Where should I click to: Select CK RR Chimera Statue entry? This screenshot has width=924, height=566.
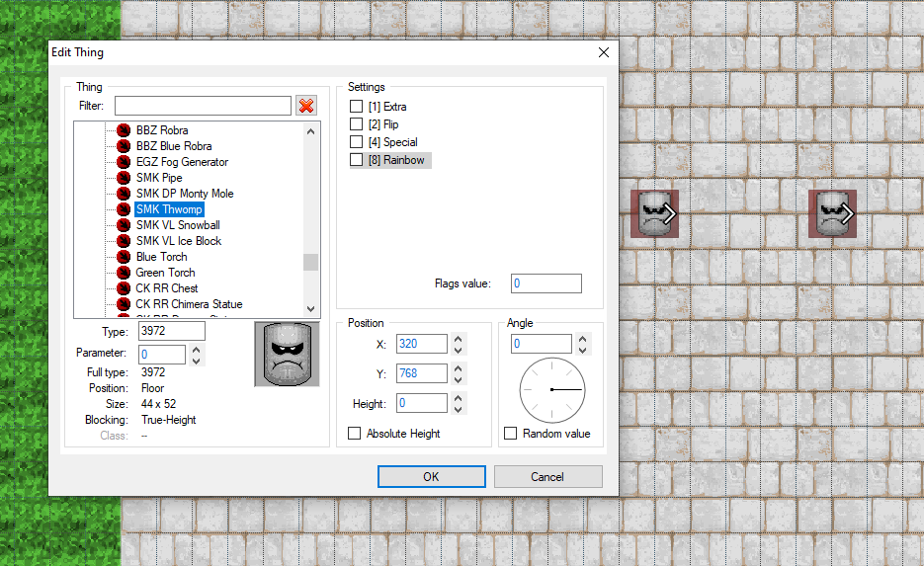[x=189, y=304]
